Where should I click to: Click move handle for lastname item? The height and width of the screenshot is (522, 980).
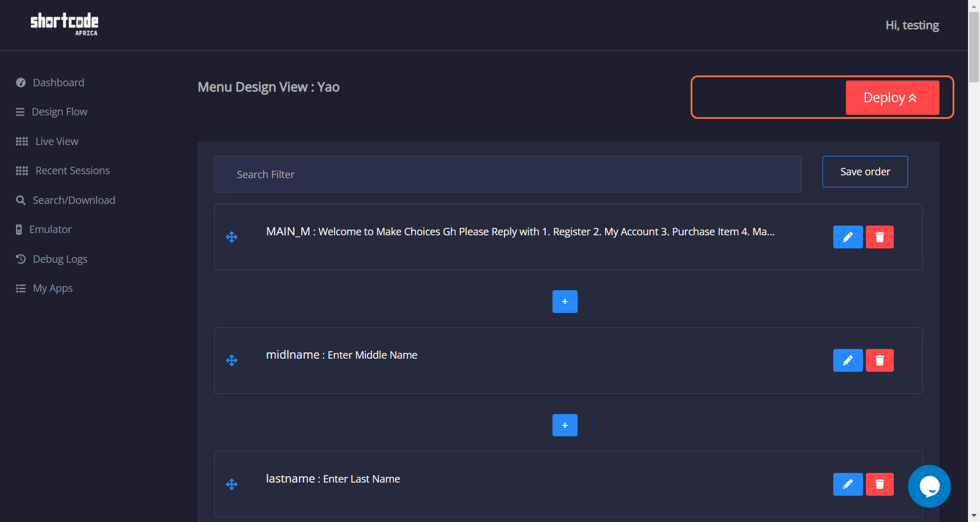(232, 484)
